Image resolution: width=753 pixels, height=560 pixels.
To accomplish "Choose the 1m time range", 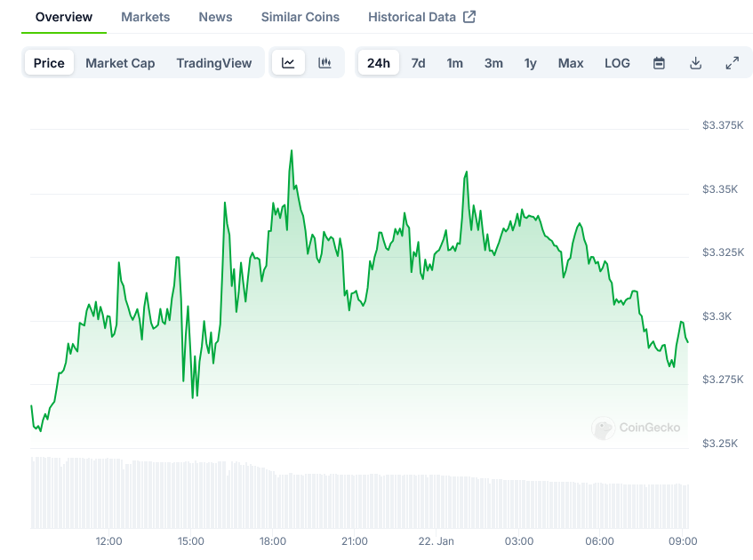I will click(454, 63).
